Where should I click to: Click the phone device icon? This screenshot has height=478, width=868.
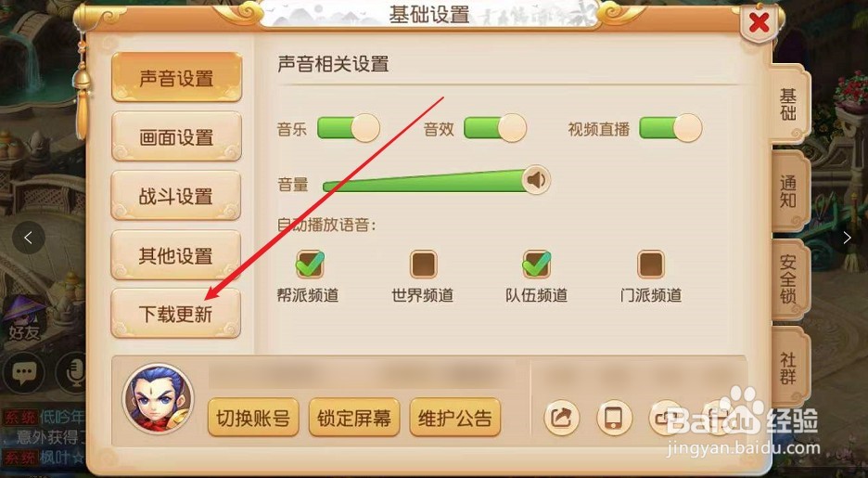(614, 417)
